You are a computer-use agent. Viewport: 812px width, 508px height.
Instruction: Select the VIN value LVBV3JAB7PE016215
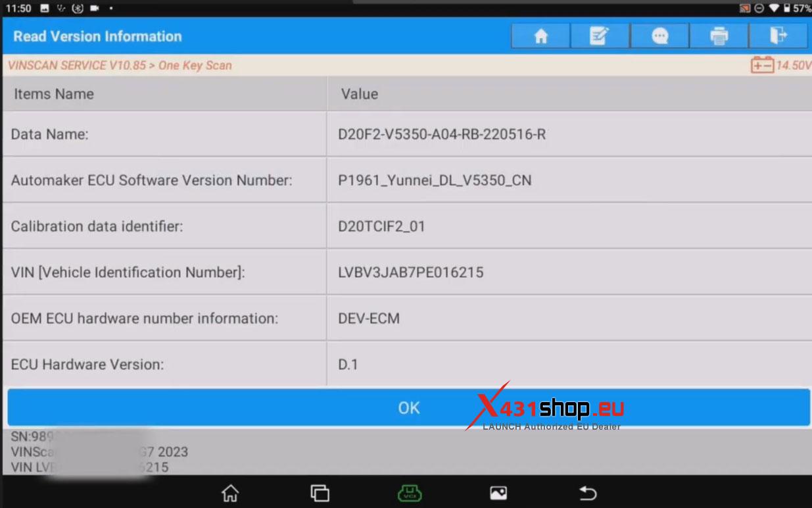[410, 272]
